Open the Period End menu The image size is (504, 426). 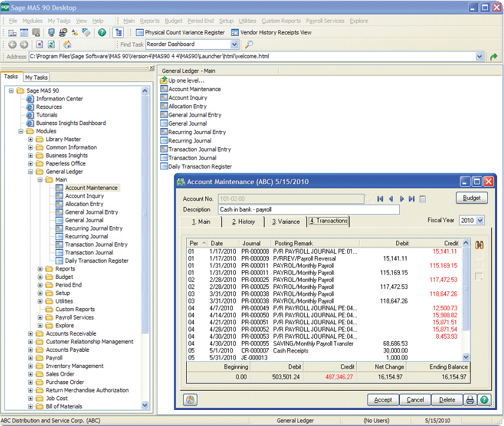tap(201, 21)
